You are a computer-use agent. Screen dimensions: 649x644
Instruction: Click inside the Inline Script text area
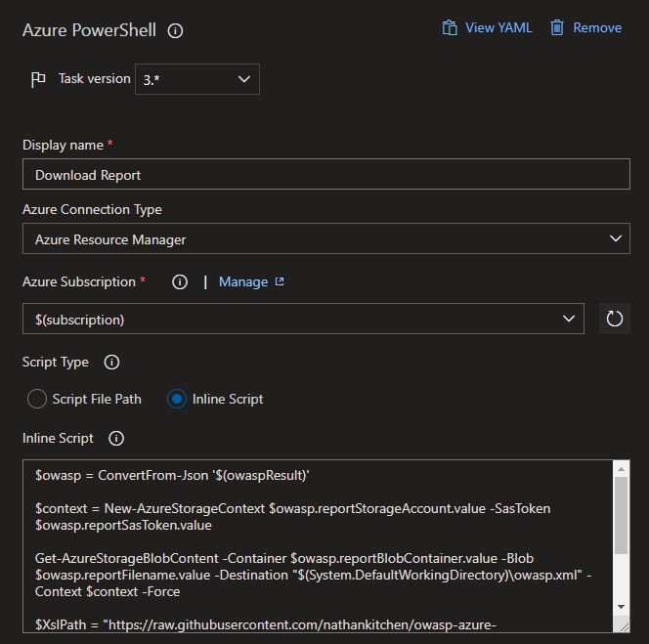(x=318, y=546)
